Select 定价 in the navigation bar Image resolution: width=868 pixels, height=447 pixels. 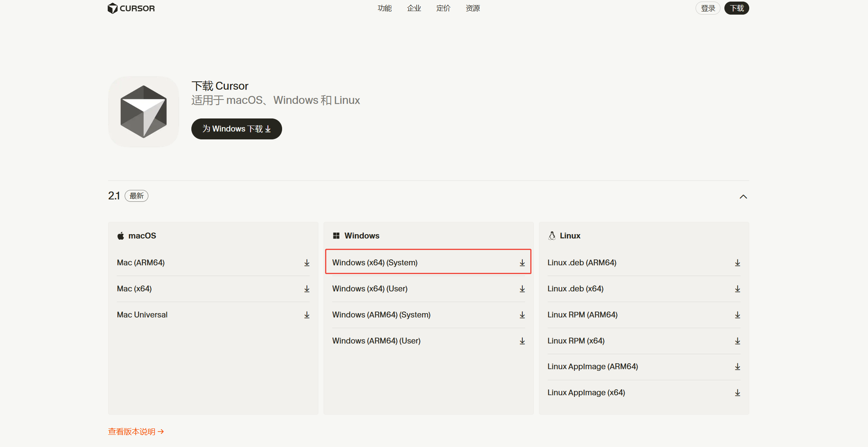tap(443, 8)
